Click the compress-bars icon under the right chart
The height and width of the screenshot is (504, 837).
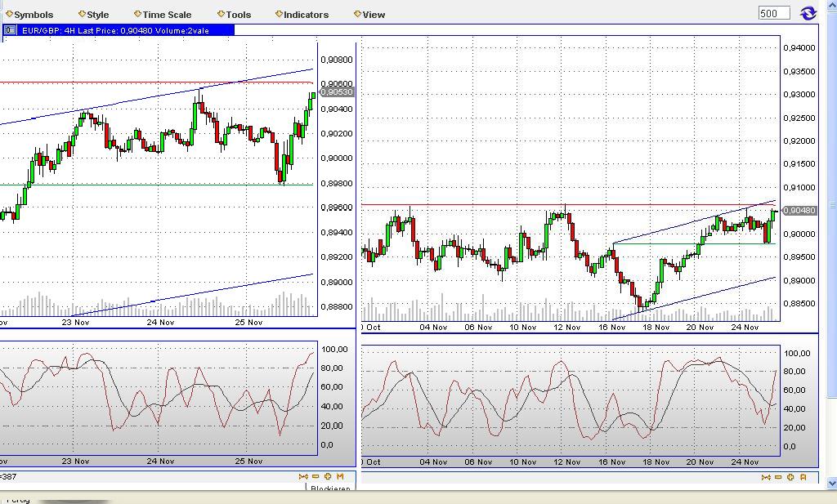click(766, 478)
